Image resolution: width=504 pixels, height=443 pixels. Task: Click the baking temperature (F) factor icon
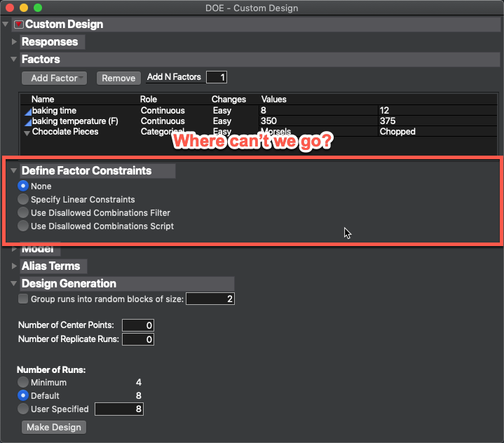28,122
